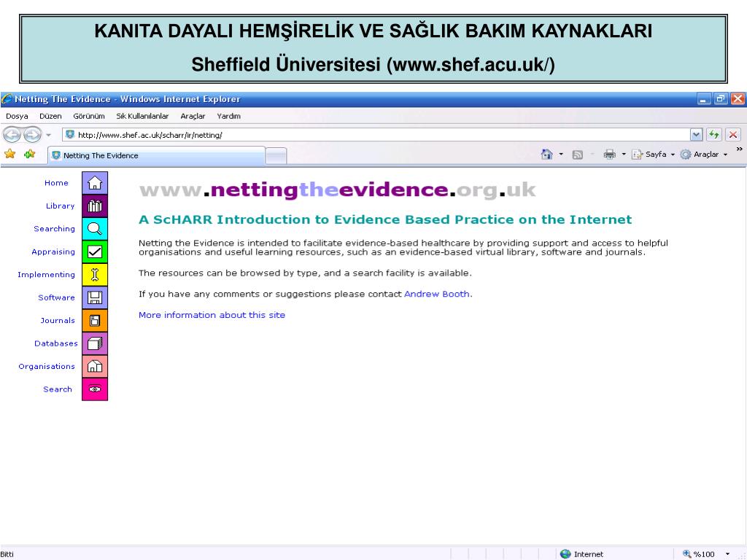The image size is (747, 560).
Task: Open Favorites Center star icon
Action: [x=9, y=154]
